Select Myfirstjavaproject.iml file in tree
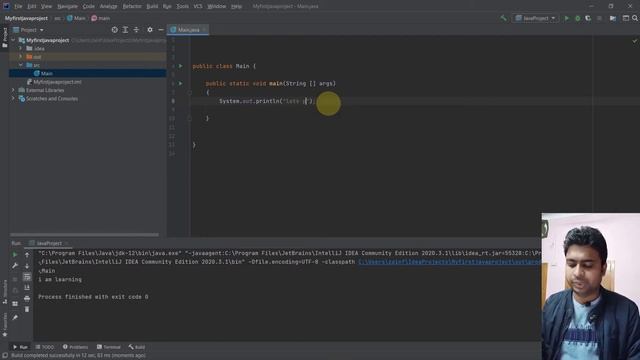640x360 pixels. click(54, 82)
